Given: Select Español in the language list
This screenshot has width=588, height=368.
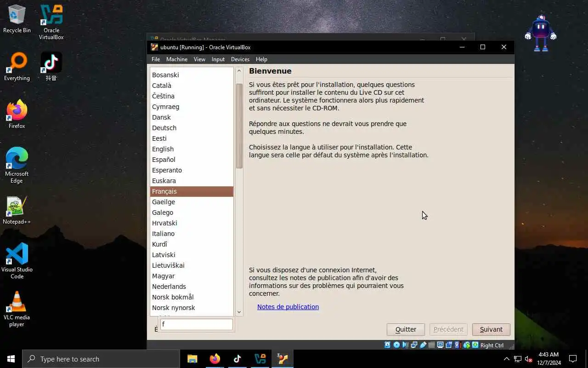Looking at the screenshot, I should pos(192,160).
